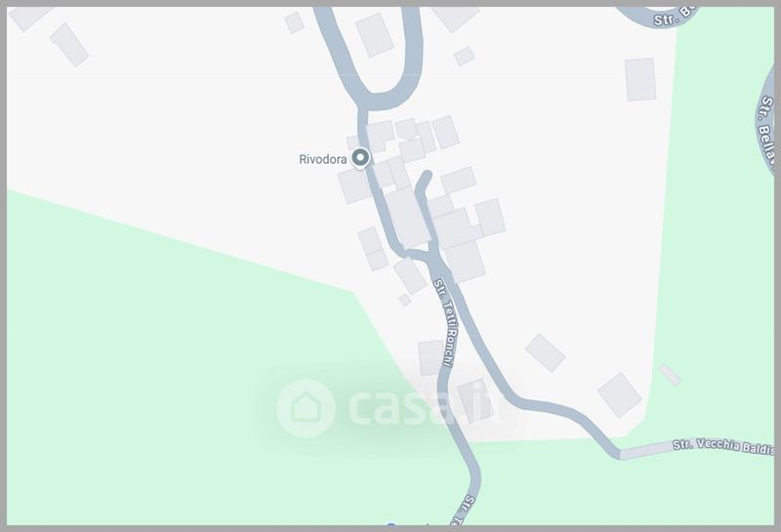Click the Str. Vecchia Baldis street label
This screenshot has height=532, width=781.
pyautogui.click(x=723, y=445)
